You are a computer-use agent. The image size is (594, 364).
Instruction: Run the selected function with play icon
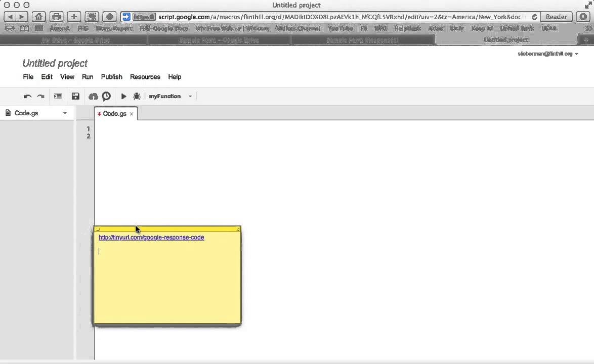coord(123,97)
